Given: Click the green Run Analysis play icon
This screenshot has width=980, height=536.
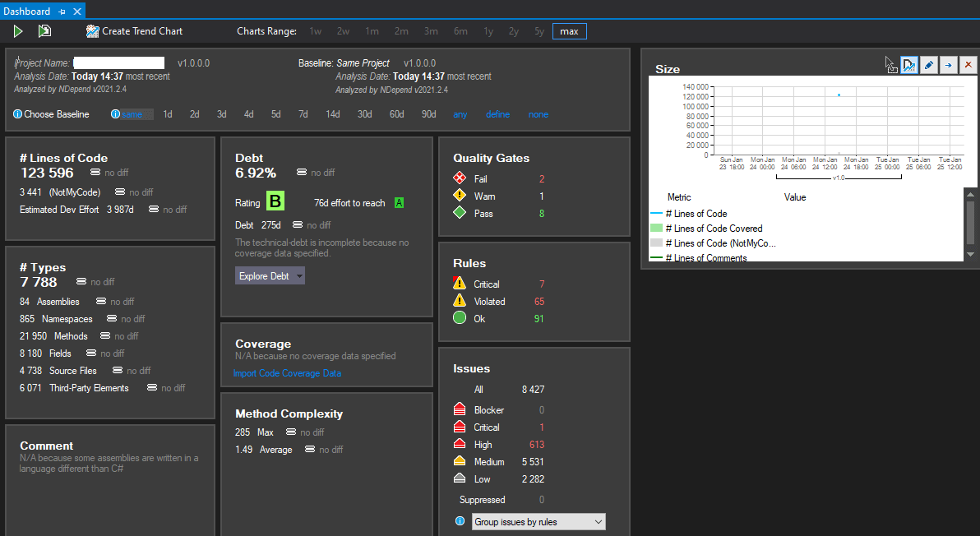Looking at the screenshot, I should [18, 31].
